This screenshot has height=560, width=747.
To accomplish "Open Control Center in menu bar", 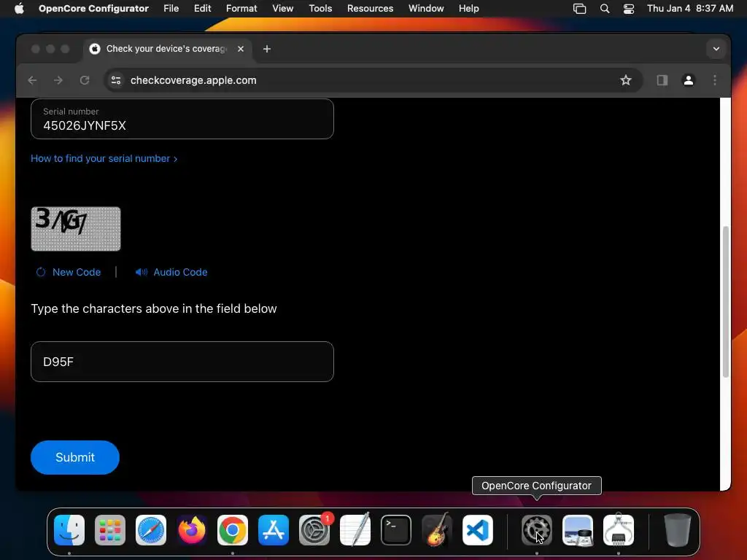I will (x=629, y=9).
